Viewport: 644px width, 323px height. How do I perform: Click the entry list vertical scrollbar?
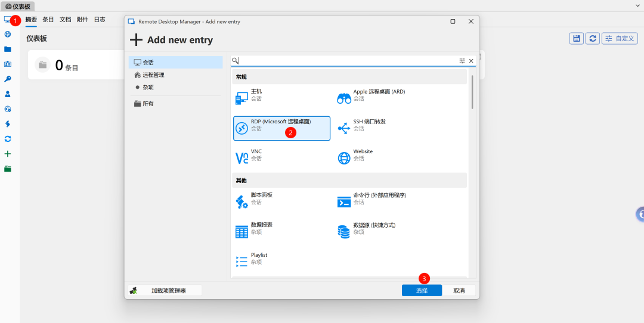tap(472, 92)
